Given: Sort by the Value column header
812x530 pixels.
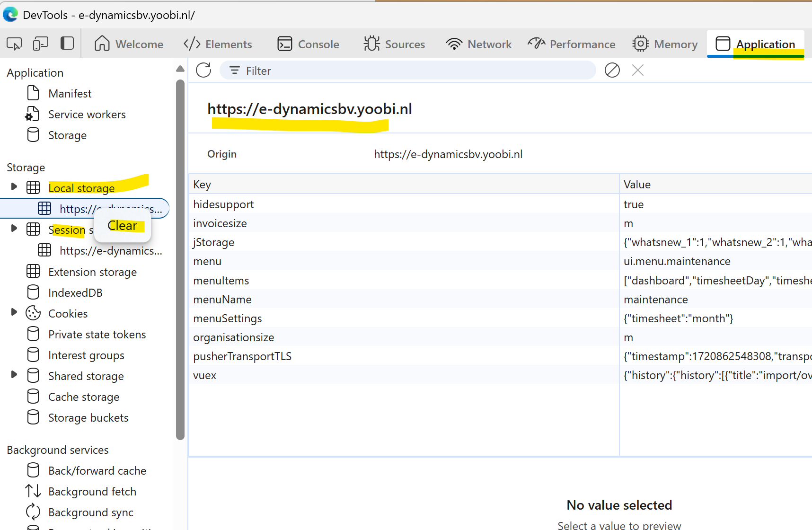Looking at the screenshot, I should coord(716,184).
